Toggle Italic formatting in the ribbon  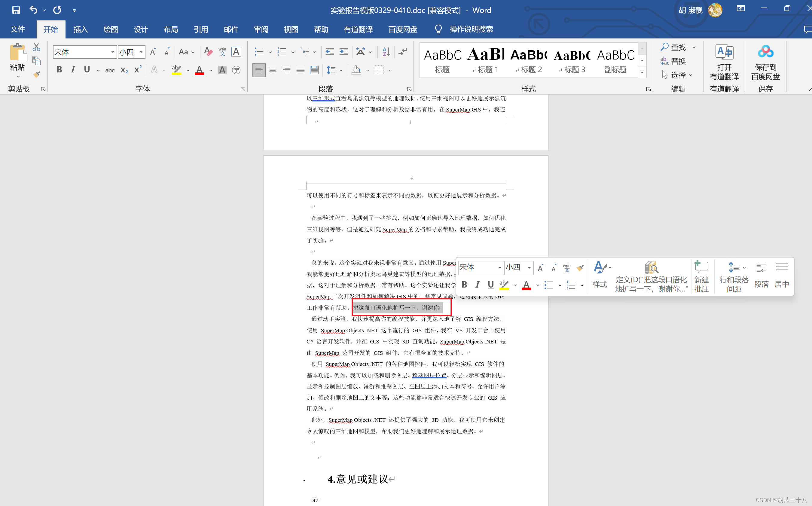point(73,70)
